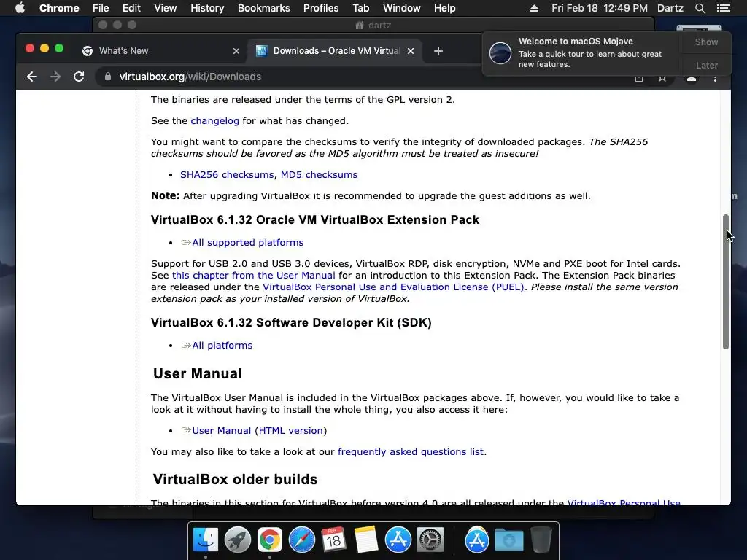Launch Launchpad rocket icon in dock
The height and width of the screenshot is (560, 747).
pos(238,540)
